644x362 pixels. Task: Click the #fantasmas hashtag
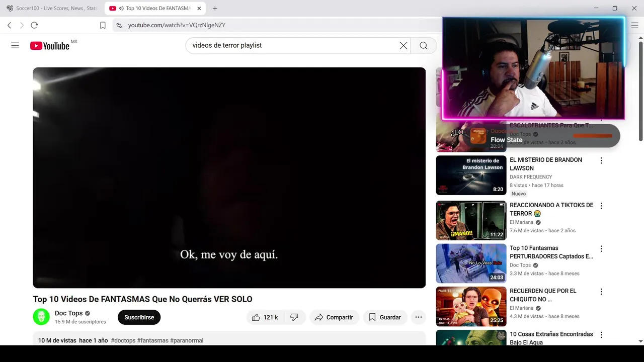pyautogui.click(x=153, y=340)
